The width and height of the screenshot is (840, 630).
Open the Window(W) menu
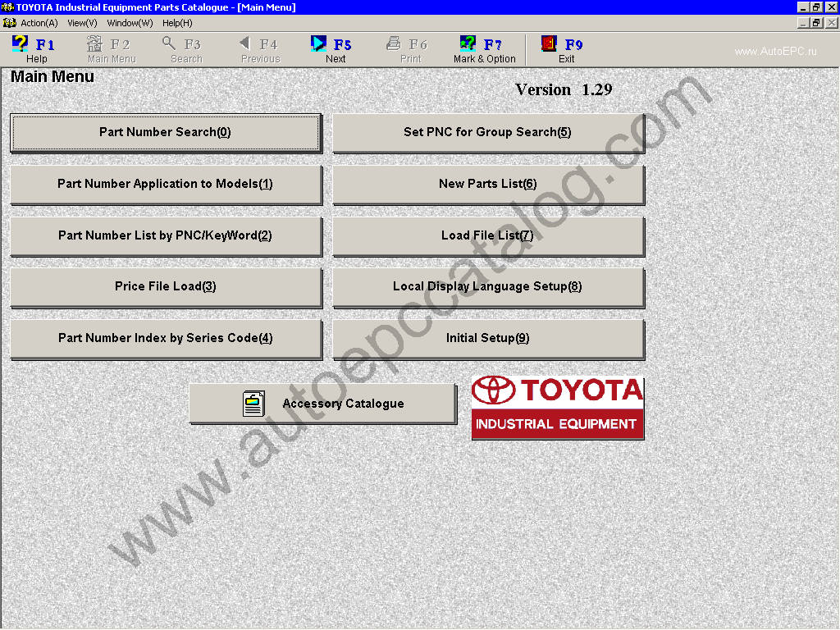130,23
